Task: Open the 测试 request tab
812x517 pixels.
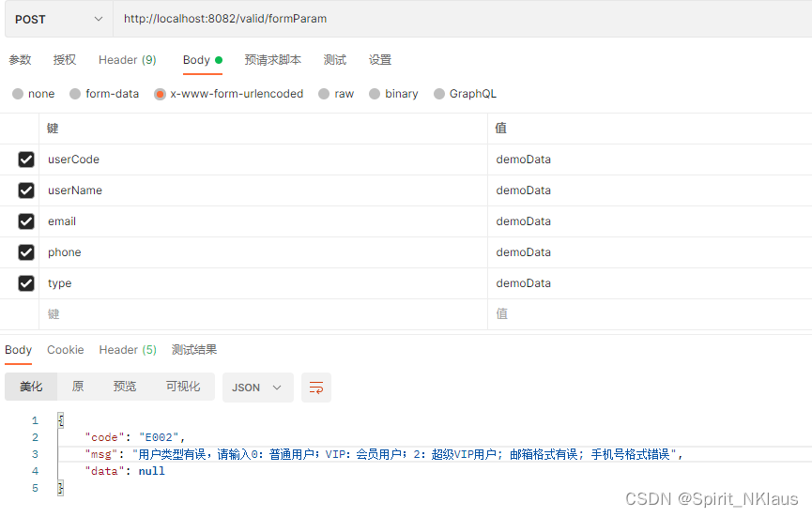Action: click(x=335, y=60)
